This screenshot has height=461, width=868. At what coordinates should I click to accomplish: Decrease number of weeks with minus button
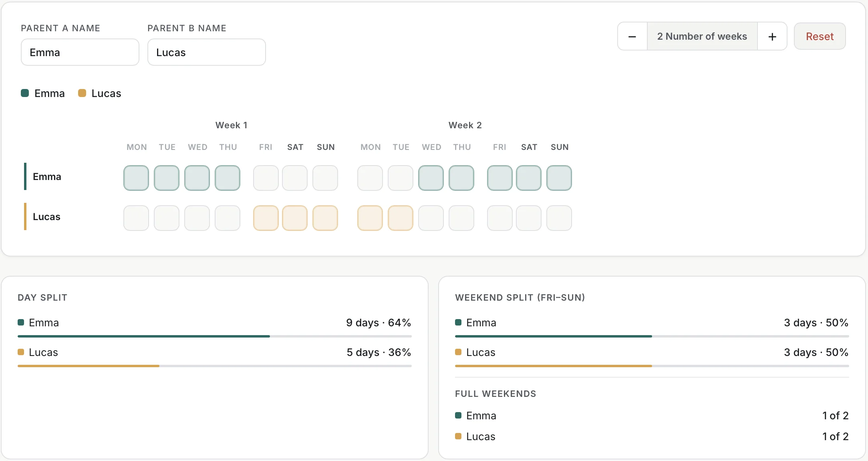[632, 36]
